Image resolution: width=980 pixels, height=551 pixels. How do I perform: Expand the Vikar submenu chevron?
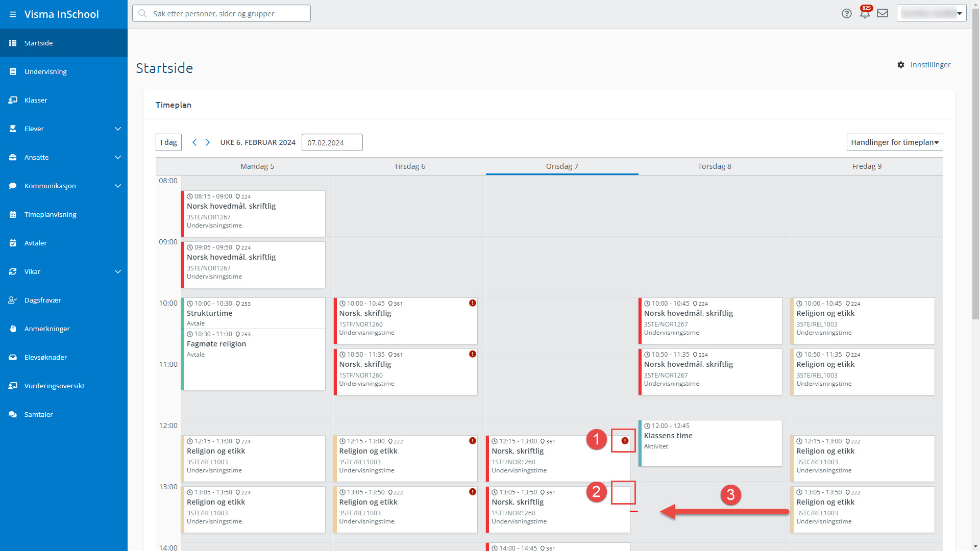pos(118,271)
